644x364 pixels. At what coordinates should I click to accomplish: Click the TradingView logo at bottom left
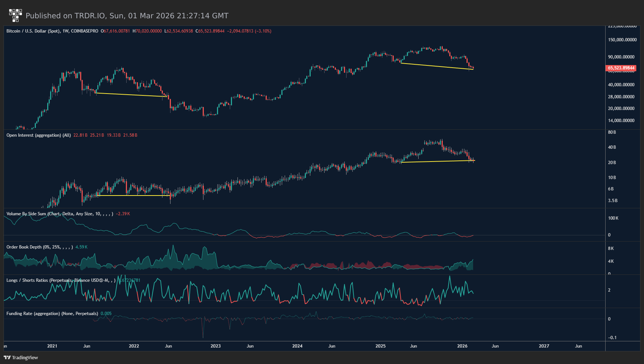tap(21, 357)
